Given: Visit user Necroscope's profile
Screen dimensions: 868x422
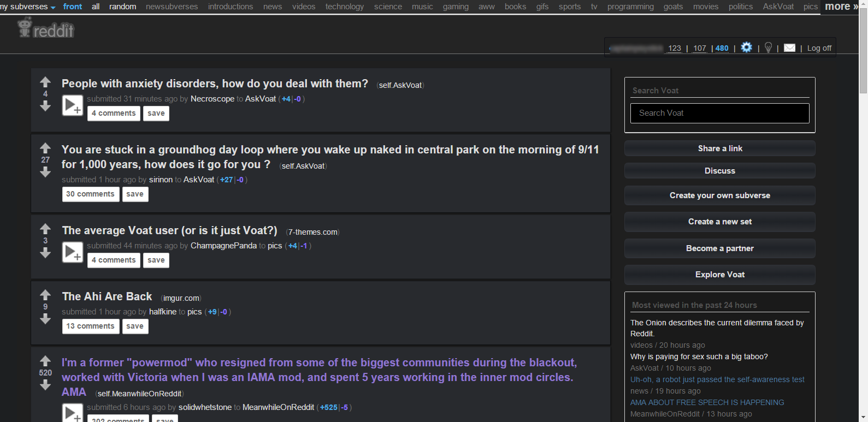Looking at the screenshot, I should tap(212, 99).
